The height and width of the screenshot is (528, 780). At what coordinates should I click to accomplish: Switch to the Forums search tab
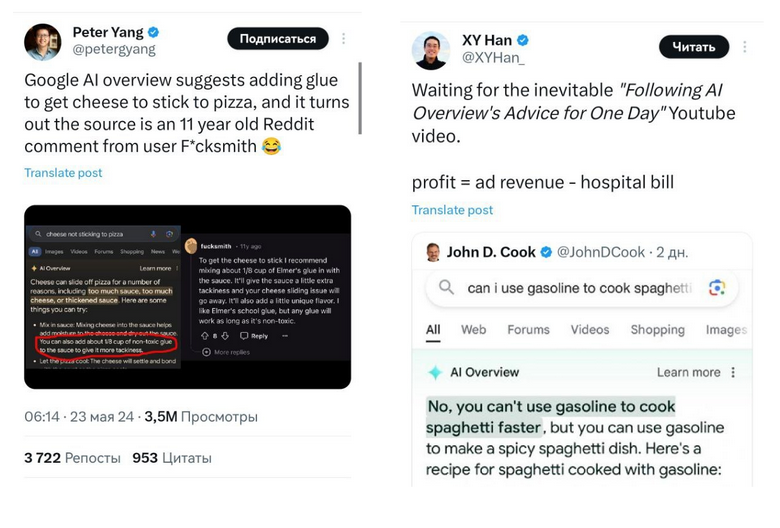tap(528, 329)
